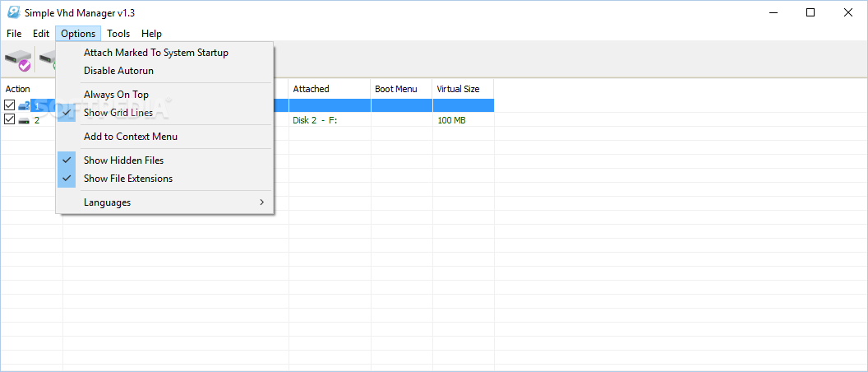This screenshot has height=372, width=868.
Task: Enable Always On Top
Action: (x=164, y=95)
